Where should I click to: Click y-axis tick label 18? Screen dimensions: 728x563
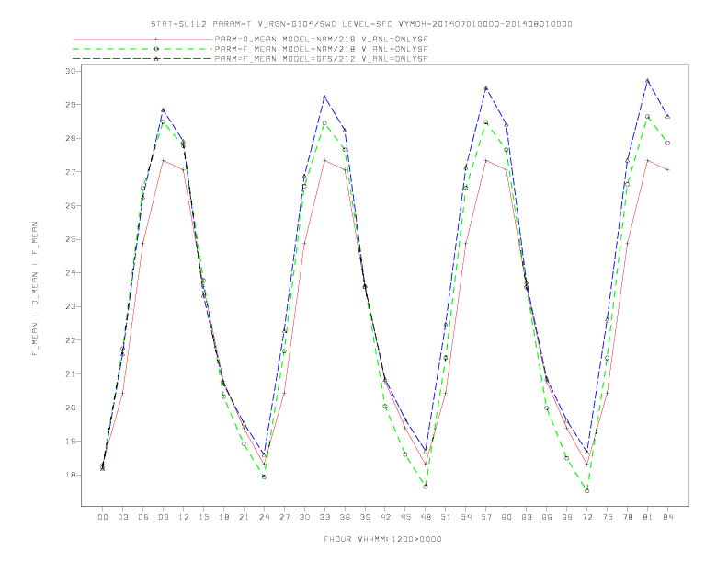[x=71, y=476]
